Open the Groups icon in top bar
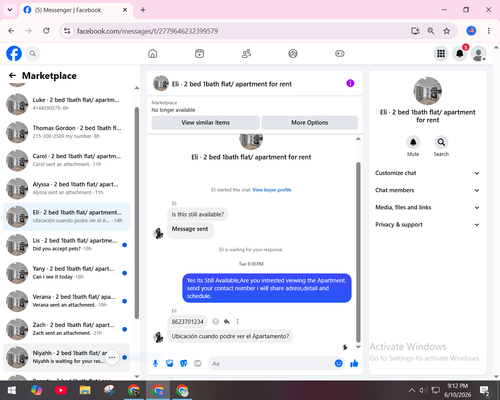 click(x=293, y=53)
